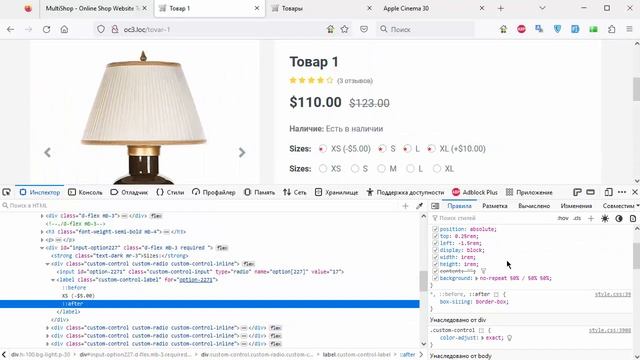Close the DevTools panel
This screenshot has height=360, width=640.
(635, 192)
